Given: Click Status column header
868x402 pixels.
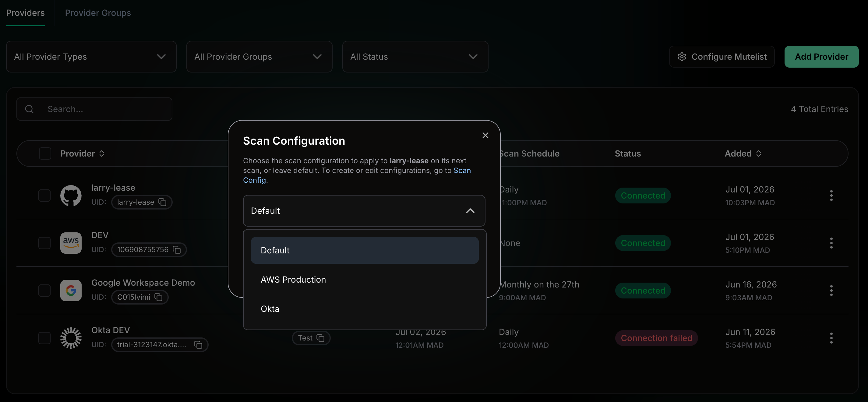Looking at the screenshot, I should [x=628, y=154].
